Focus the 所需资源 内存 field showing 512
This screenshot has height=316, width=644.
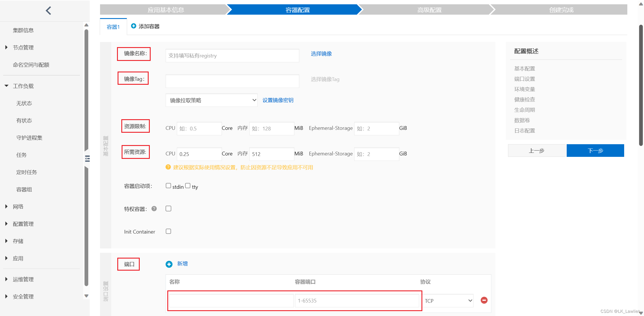(272, 154)
